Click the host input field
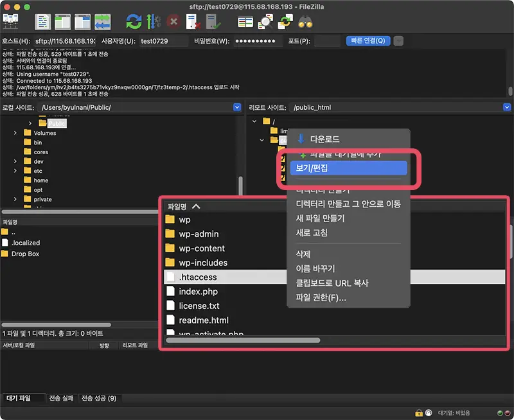 pos(65,41)
